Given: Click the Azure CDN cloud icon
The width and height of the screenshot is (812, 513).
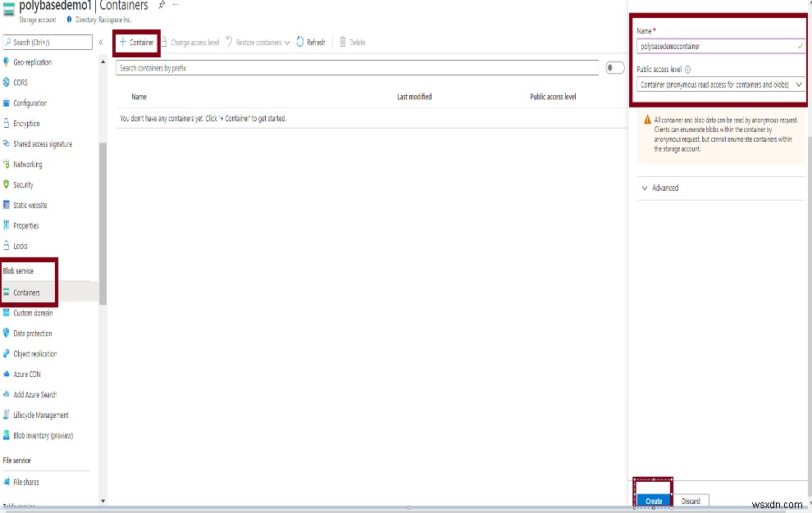Looking at the screenshot, I should [x=7, y=374].
